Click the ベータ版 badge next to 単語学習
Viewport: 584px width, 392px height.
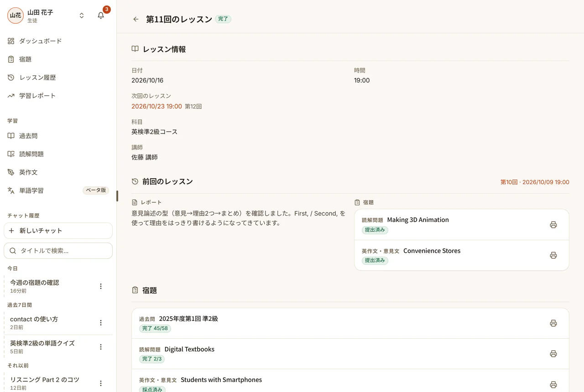96,191
